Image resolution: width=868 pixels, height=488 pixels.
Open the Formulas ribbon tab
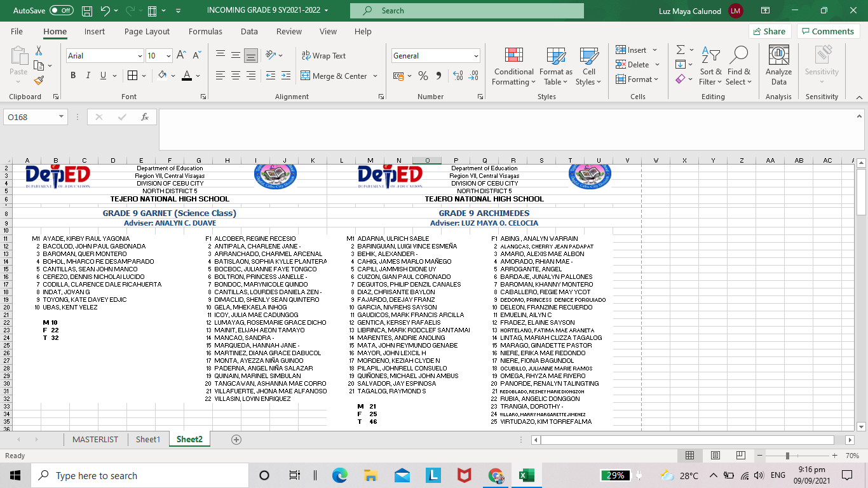click(205, 31)
